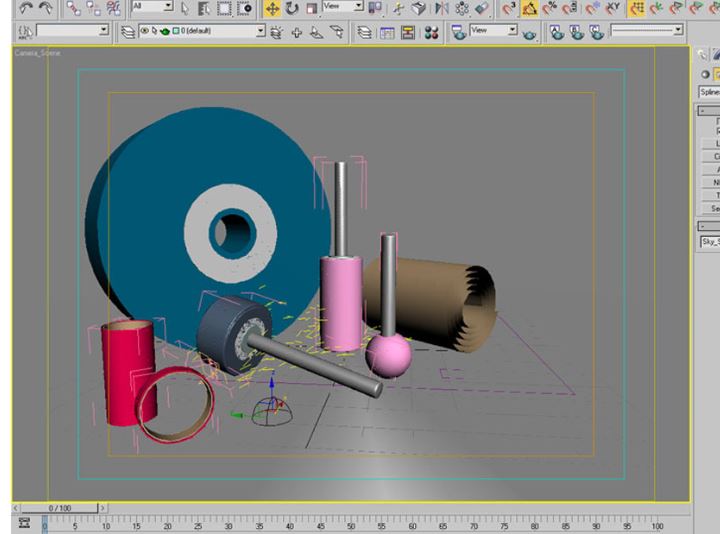
Task: Open the Material Editor spheres icon
Action: [x=431, y=32]
